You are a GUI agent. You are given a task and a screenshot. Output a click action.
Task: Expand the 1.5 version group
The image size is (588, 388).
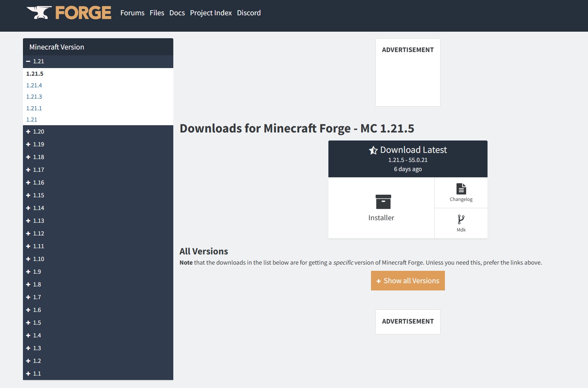[x=98, y=322]
